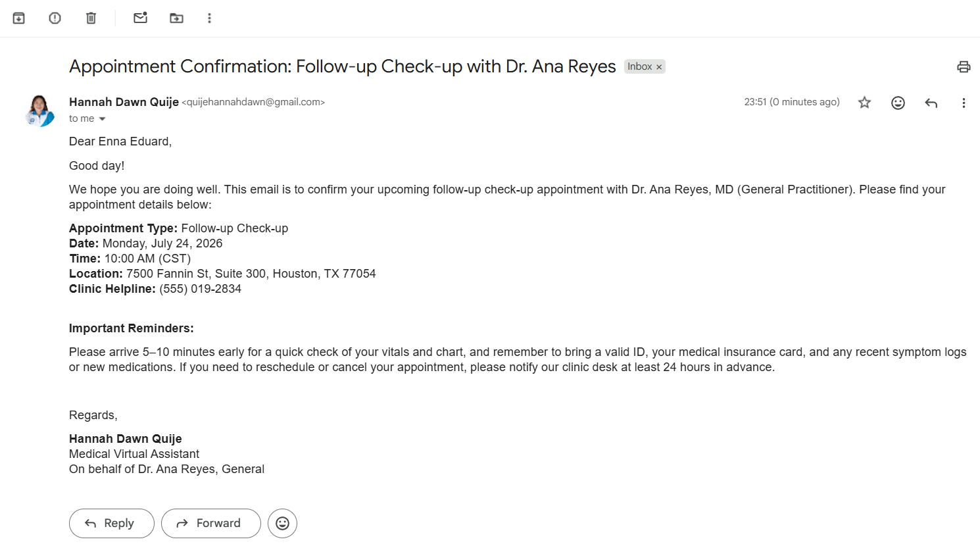Archive this email using the archive icon
The width and height of the screenshot is (980, 554).
[x=19, y=18]
